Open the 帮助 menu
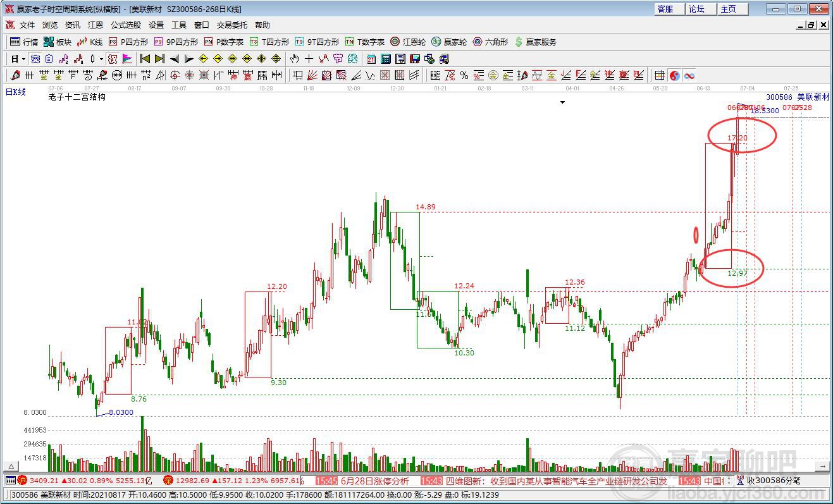Screen dimensions: 833x504 pyautogui.click(x=262, y=25)
